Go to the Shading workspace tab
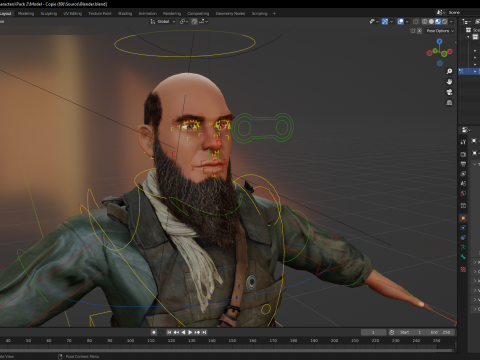The image size is (480, 360). [125, 14]
